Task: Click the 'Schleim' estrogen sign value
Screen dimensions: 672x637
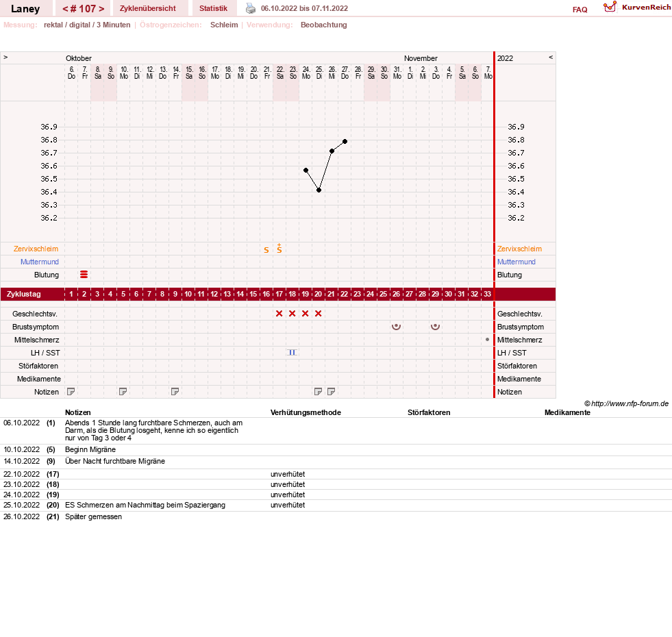Action: pyautogui.click(x=224, y=25)
